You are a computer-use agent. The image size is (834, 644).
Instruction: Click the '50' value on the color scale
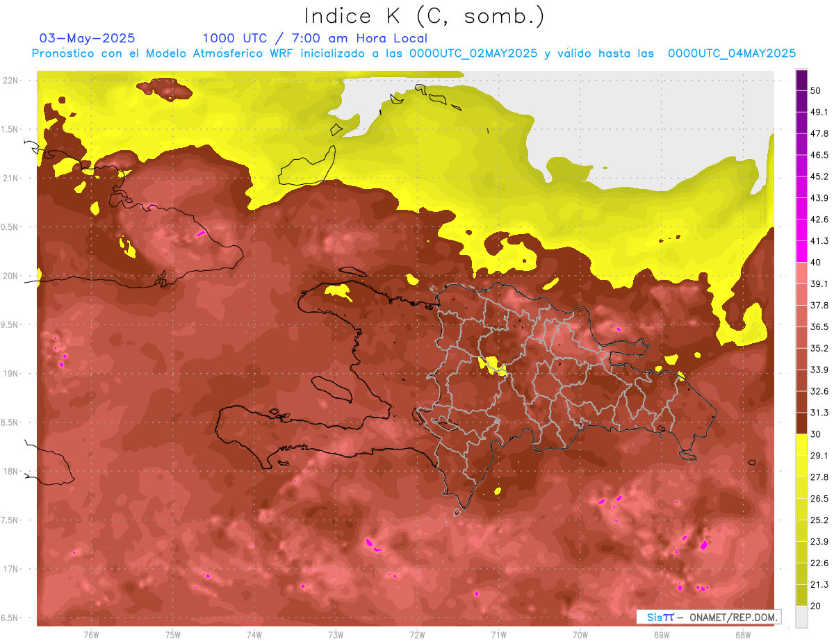[x=817, y=90]
